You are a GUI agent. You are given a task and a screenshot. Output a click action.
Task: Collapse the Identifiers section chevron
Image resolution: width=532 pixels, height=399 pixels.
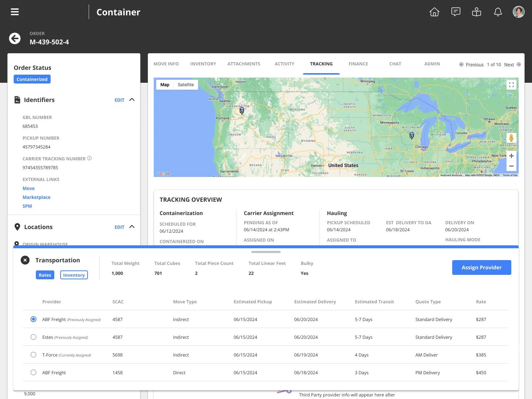point(132,100)
